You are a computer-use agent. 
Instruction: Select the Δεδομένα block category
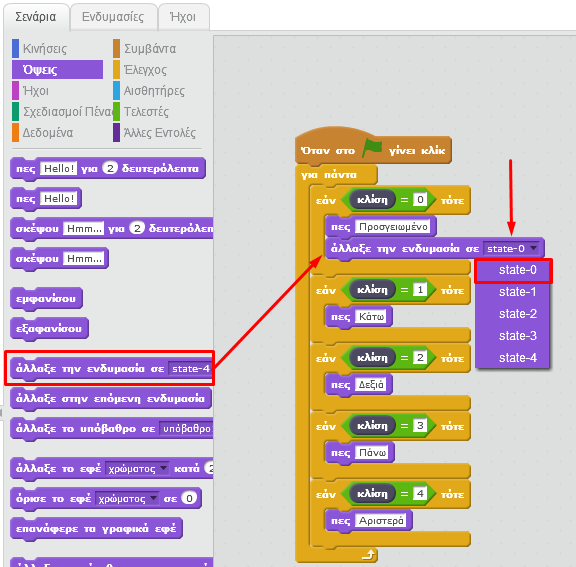point(48,132)
